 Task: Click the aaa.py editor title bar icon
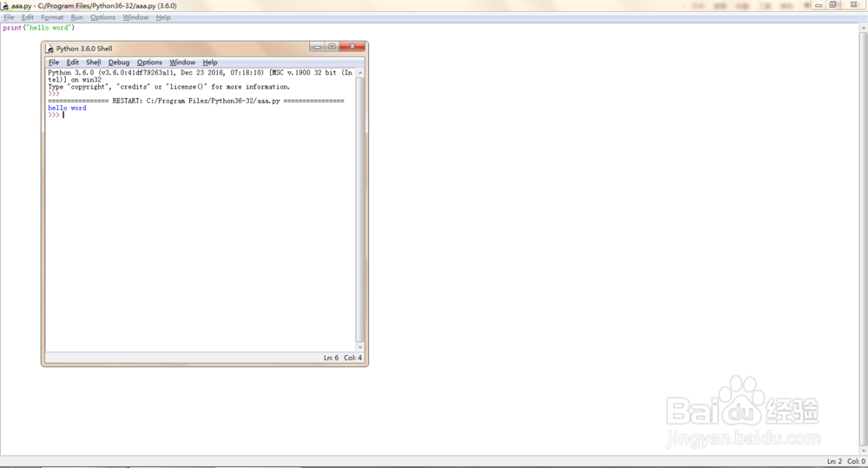[x=4, y=5]
